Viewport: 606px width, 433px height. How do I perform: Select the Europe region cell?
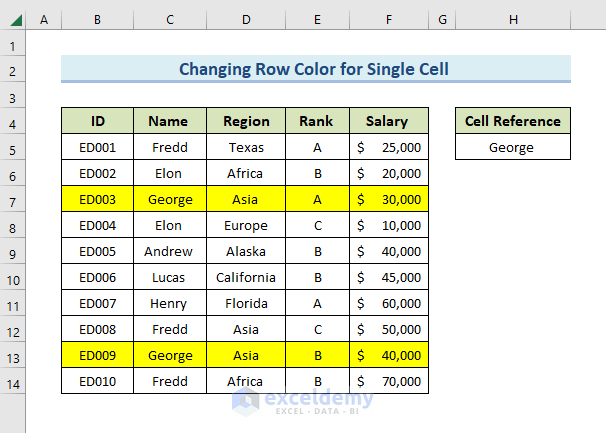pyautogui.click(x=246, y=226)
